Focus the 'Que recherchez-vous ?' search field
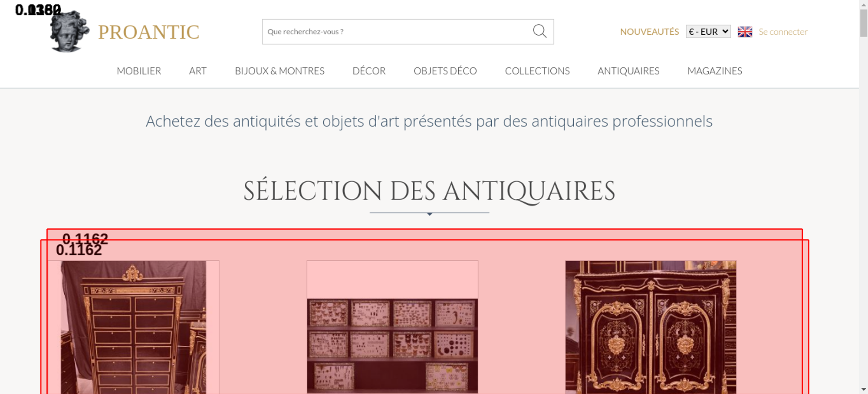868x394 pixels. tap(397, 32)
